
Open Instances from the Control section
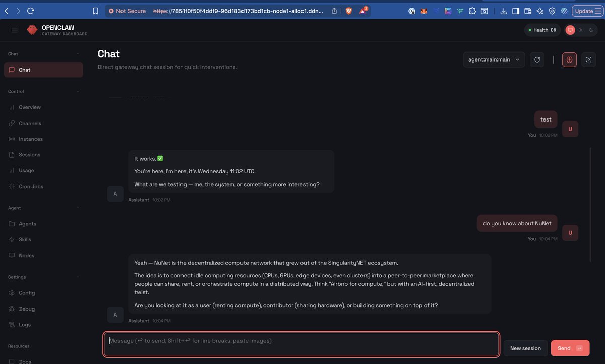point(43,139)
